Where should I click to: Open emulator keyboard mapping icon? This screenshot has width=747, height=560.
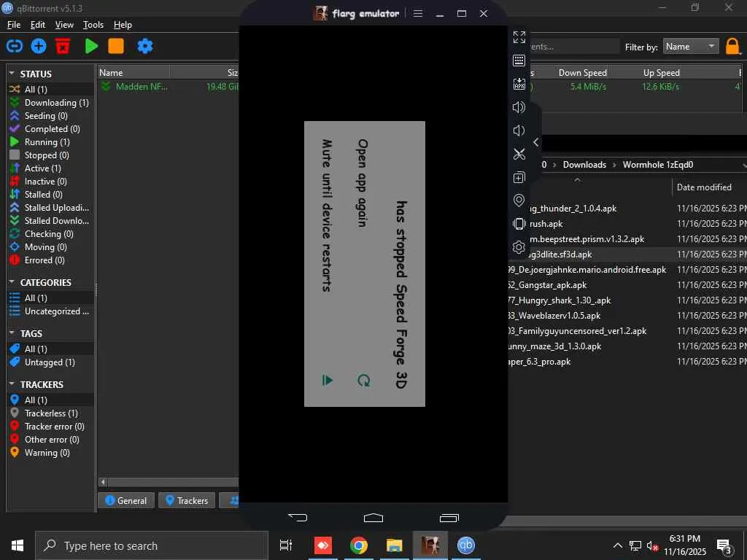tap(519, 60)
